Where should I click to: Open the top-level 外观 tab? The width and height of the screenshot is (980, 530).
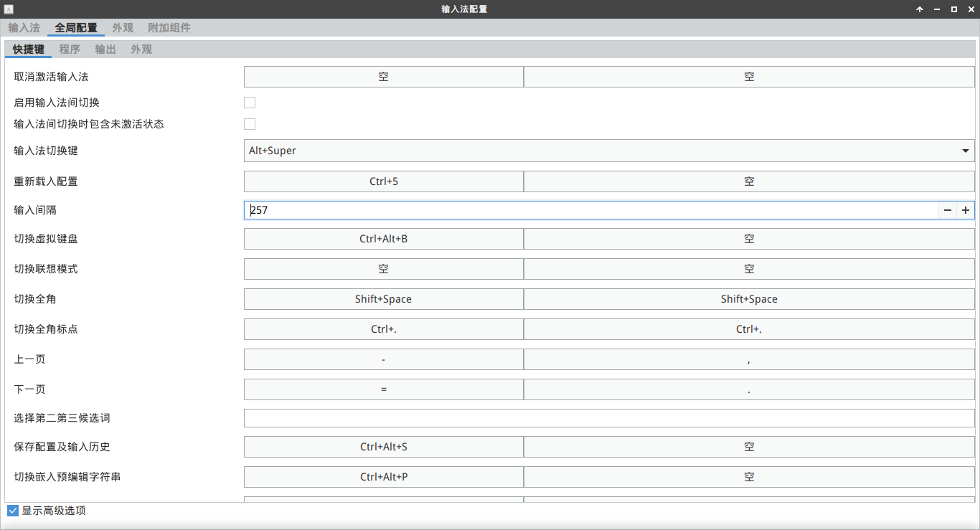point(123,28)
